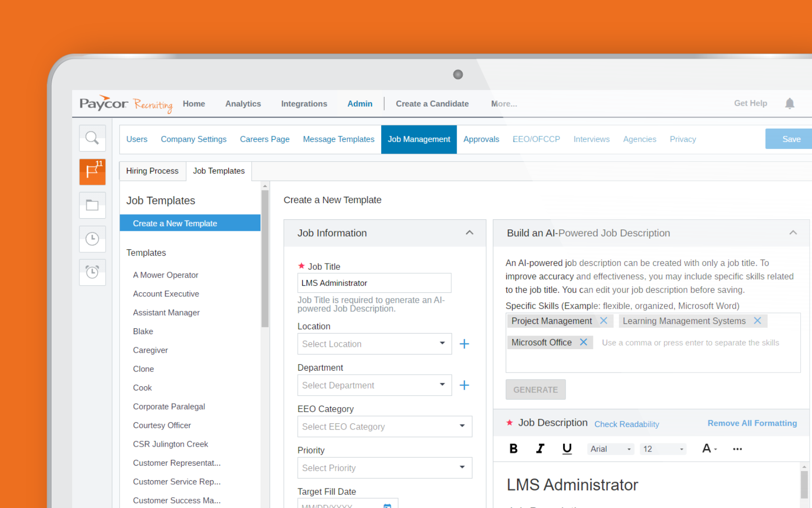The width and height of the screenshot is (812, 508).
Task: Collapse the Build an AI-Powered Job Description panel
Action: [793, 233]
